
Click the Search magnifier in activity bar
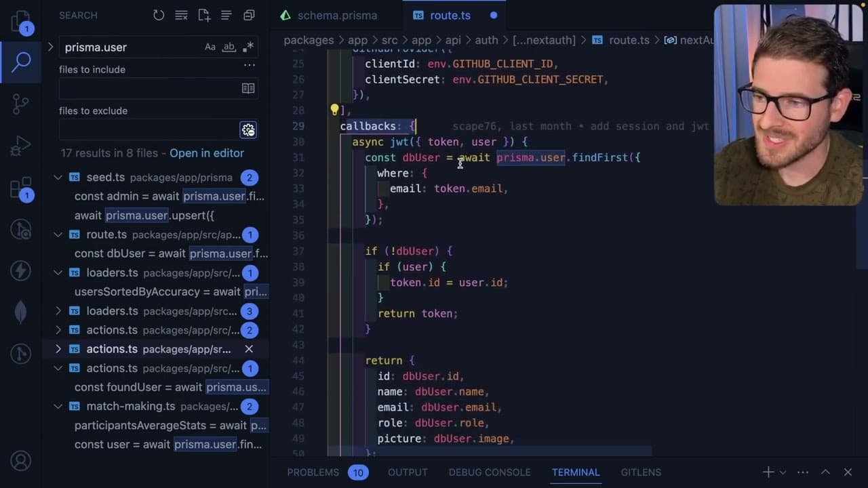(x=20, y=62)
